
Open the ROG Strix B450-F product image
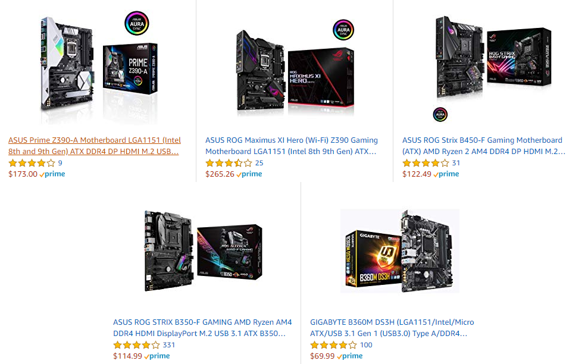coord(493,68)
